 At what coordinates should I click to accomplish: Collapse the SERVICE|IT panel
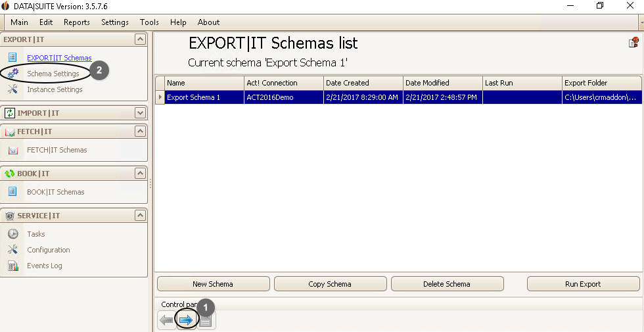140,216
